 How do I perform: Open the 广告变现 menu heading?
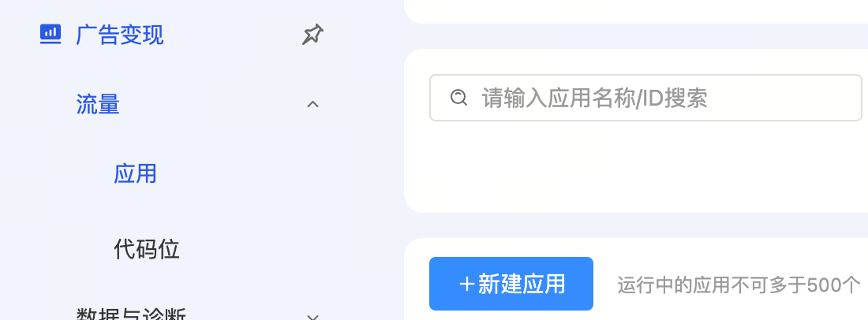coord(120,35)
